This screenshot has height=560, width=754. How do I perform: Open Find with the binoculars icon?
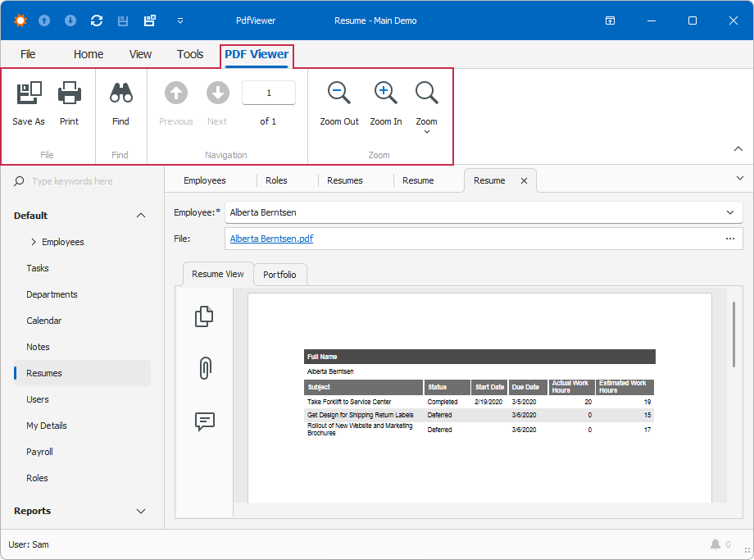click(x=121, y=94)
